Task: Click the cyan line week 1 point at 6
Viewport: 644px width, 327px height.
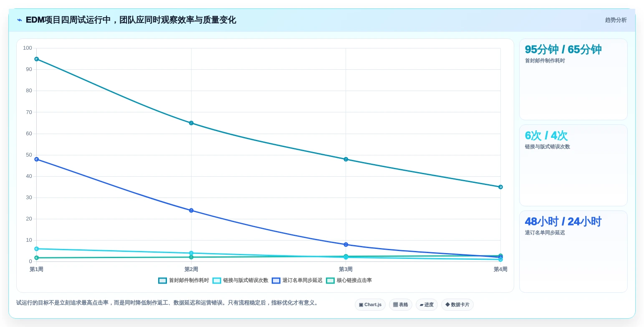Action: tap(37, 249)
